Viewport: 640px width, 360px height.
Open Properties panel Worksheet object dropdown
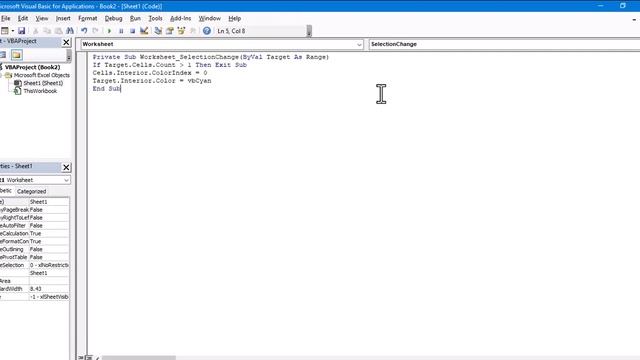point(66,180)
